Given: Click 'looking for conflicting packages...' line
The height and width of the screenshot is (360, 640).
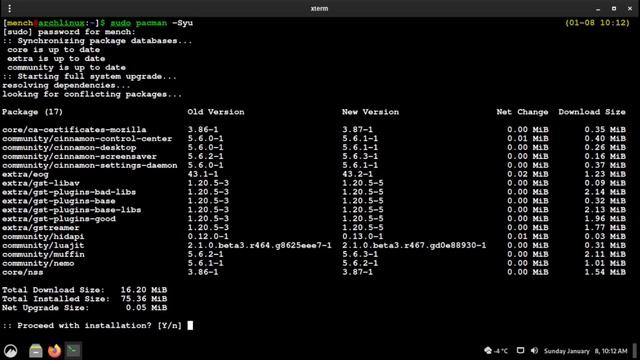Looking at the screenshot, I should (92, 95).
